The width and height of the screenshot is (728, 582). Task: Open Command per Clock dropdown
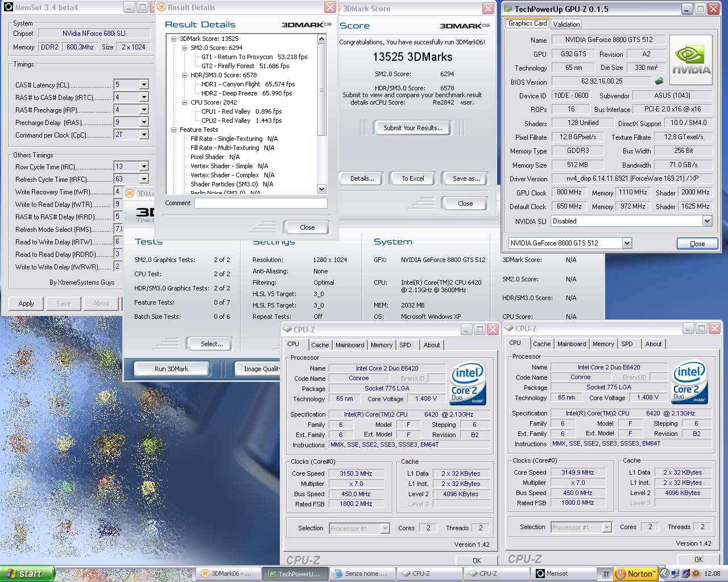[x=144, y=135]
